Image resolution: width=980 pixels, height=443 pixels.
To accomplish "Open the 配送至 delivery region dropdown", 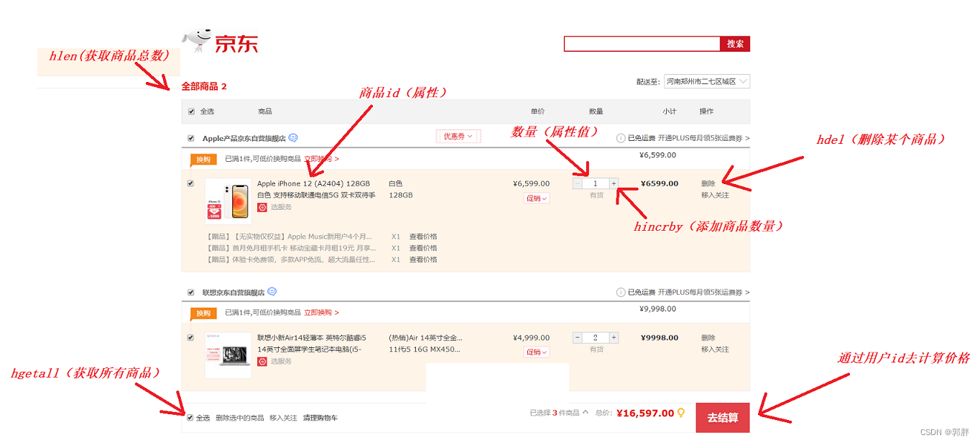I will (x=707, y=81).
